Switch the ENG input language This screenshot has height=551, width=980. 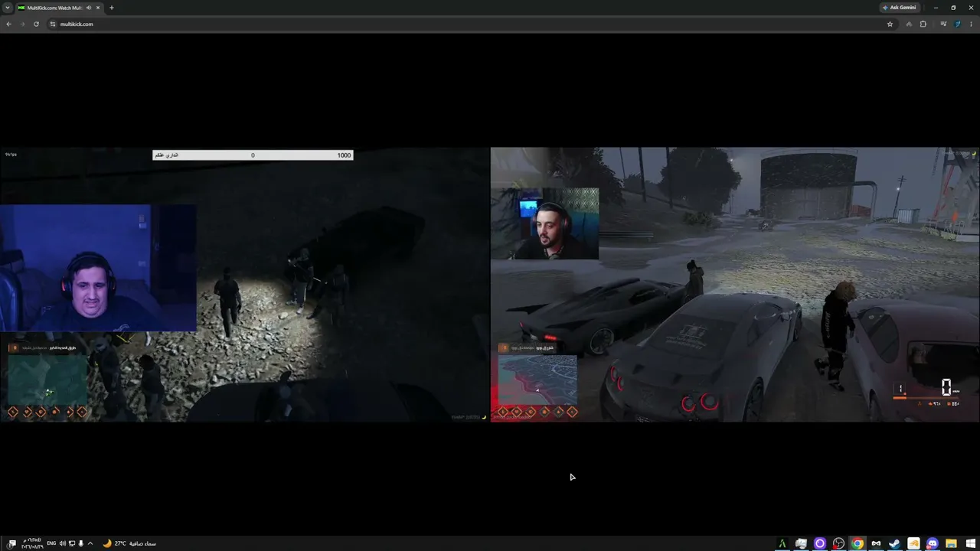pyautogui.click(x=51, y=543)
